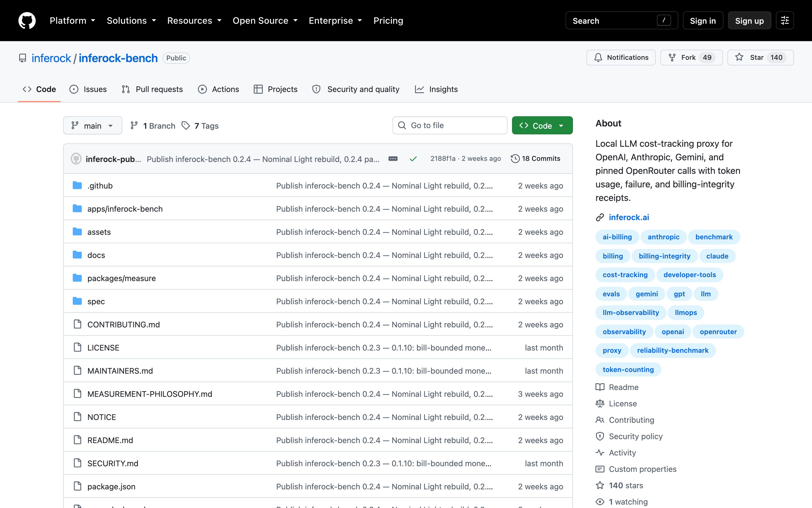Click the Sign up button
The height and width of the screenshot is (508, 812).
pyautogui.click(x=749, y=21)
